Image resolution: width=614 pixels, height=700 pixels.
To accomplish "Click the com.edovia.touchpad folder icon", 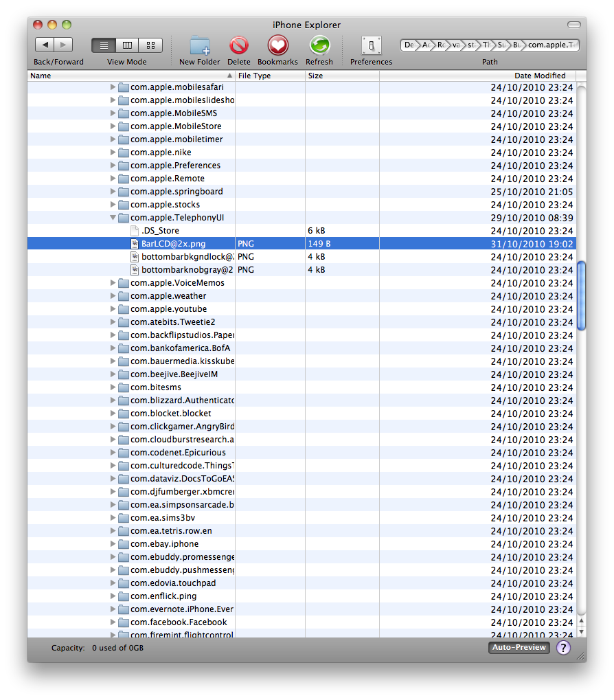I will pos(124,583).
